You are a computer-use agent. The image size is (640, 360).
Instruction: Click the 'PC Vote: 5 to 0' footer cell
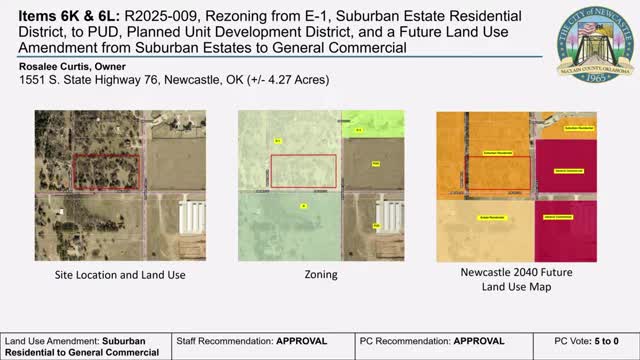pyautogui.click(x=586, y=347)
